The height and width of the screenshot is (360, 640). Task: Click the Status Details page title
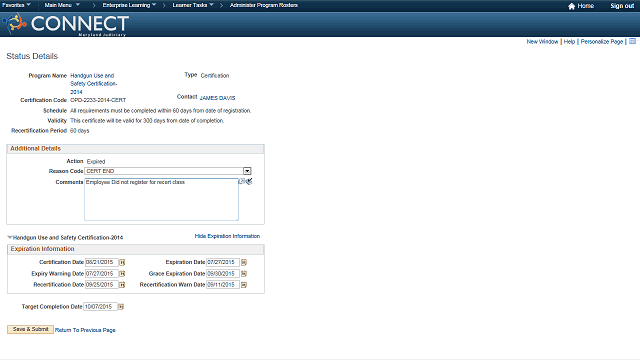tap(32, 56)
